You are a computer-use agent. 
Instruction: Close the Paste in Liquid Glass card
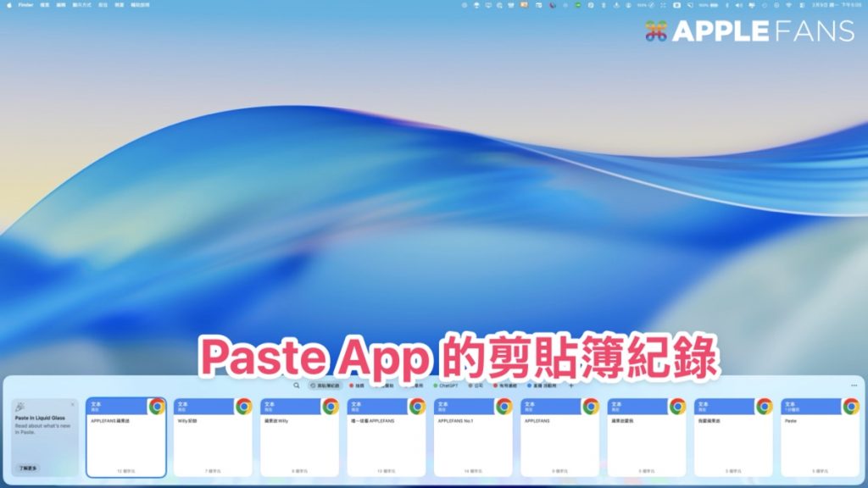[x=73, y=404]
